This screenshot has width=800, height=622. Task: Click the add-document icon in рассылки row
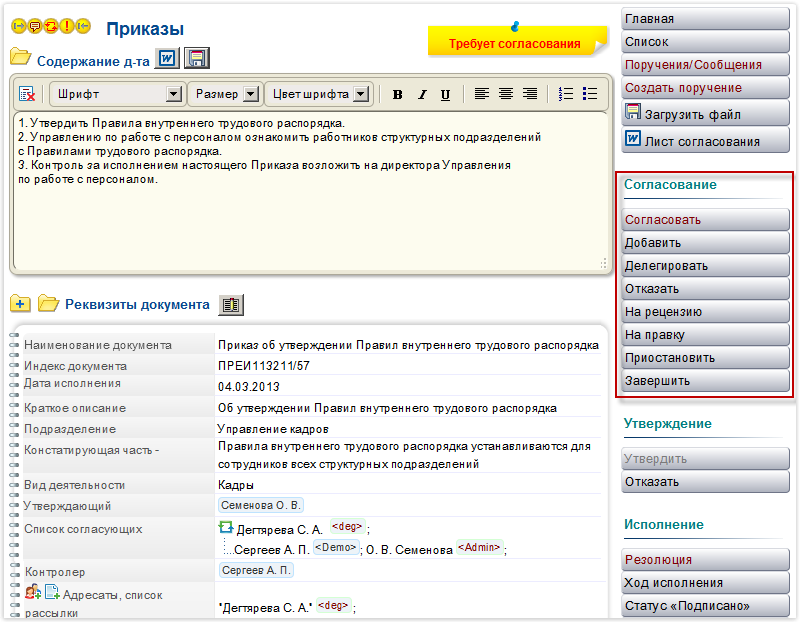pyautogui.click(x=51, y=592)
